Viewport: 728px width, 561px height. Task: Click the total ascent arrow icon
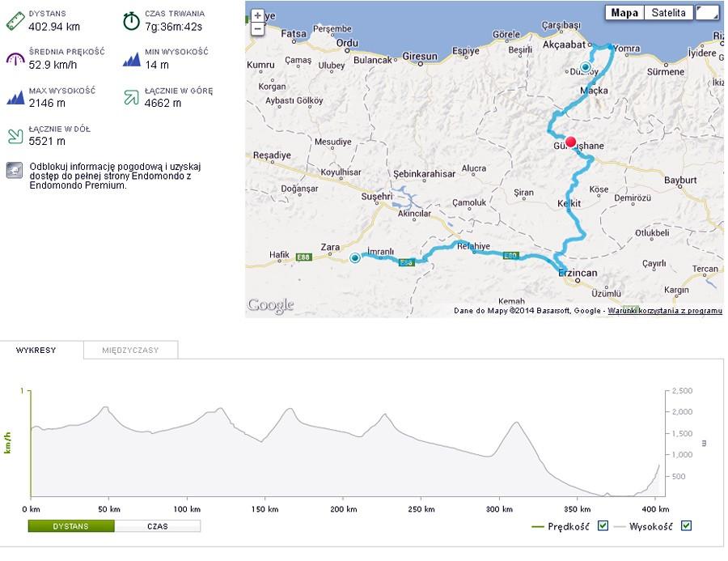131,98
